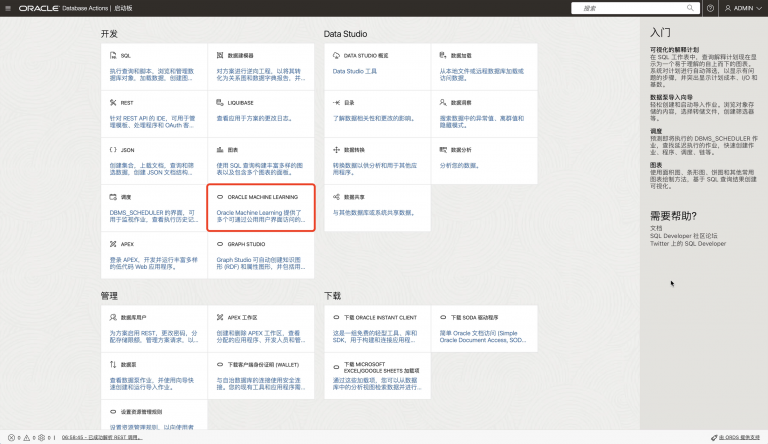The width and height of the screenshot is (768, 444).
Task: Click the 启动板 title in the header
Action: click(123, 8)
